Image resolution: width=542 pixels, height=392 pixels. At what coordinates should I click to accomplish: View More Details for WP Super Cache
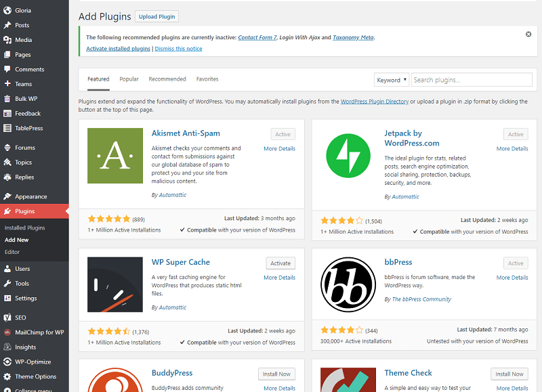pyautogui.click(x=279, y=278)
